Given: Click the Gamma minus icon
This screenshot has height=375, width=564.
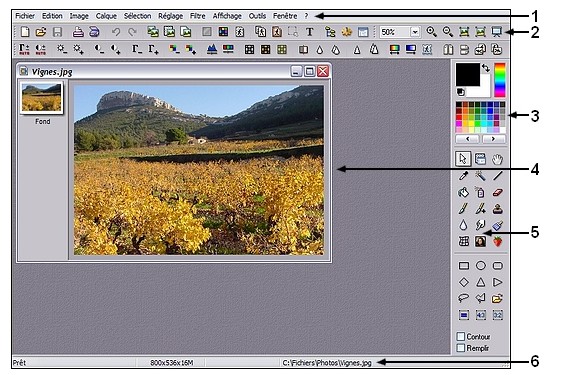Looking at the screenshot, I should tap(137, 49).
